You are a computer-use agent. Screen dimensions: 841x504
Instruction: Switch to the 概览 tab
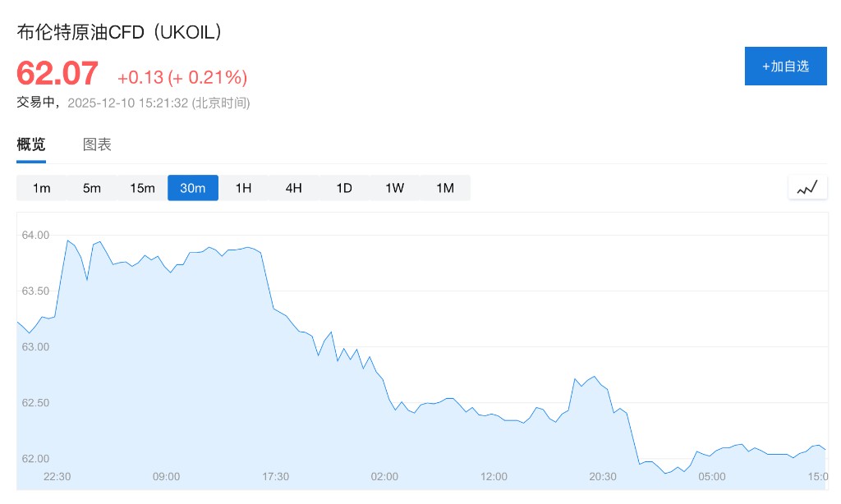click(31, 144)
